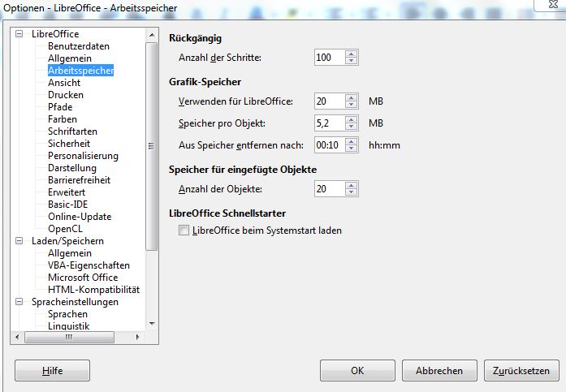Screen dimensions: 566x392
Task: Close the Optionen dialog window
Action: 553,4
